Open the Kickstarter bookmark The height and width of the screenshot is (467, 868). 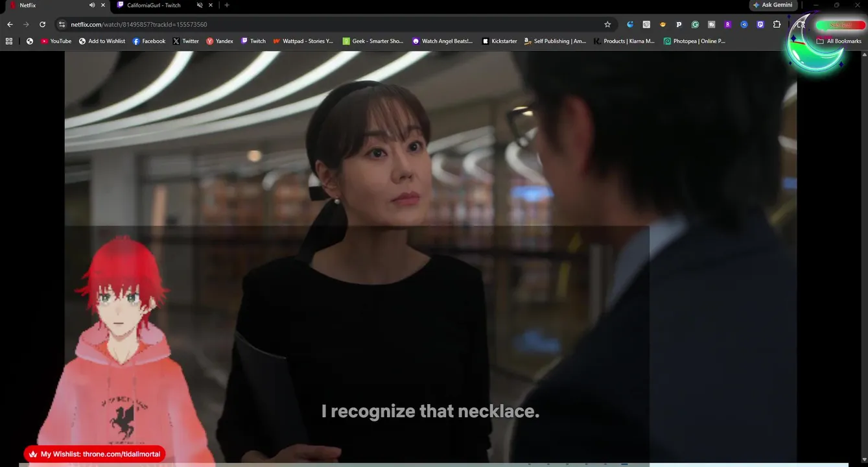tap(500, 41)
